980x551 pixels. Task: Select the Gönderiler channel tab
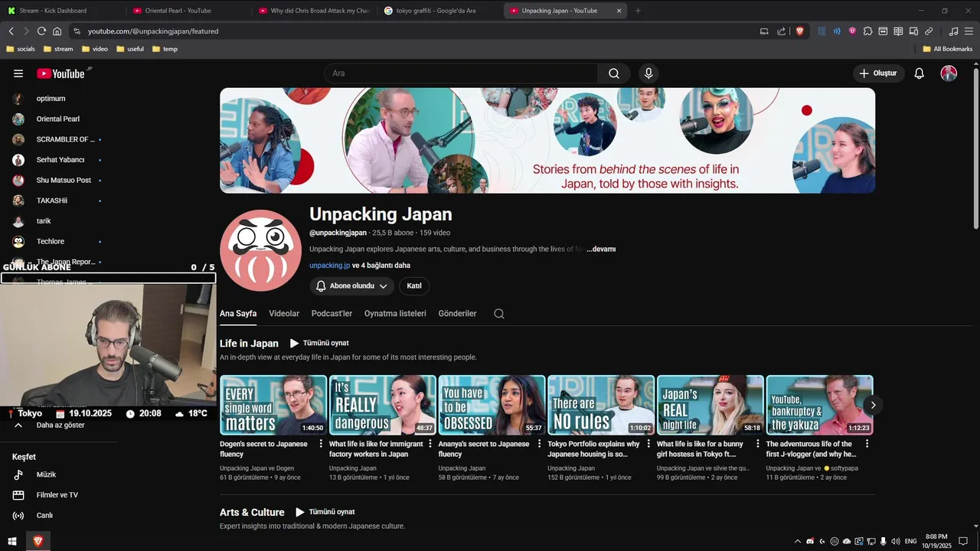(x=457, y=314)
